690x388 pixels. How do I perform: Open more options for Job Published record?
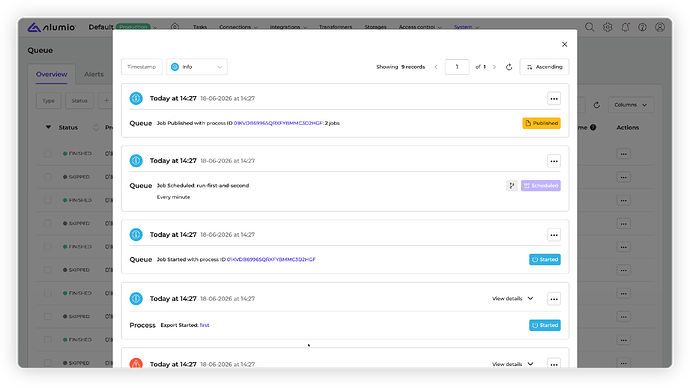(554, 99)
